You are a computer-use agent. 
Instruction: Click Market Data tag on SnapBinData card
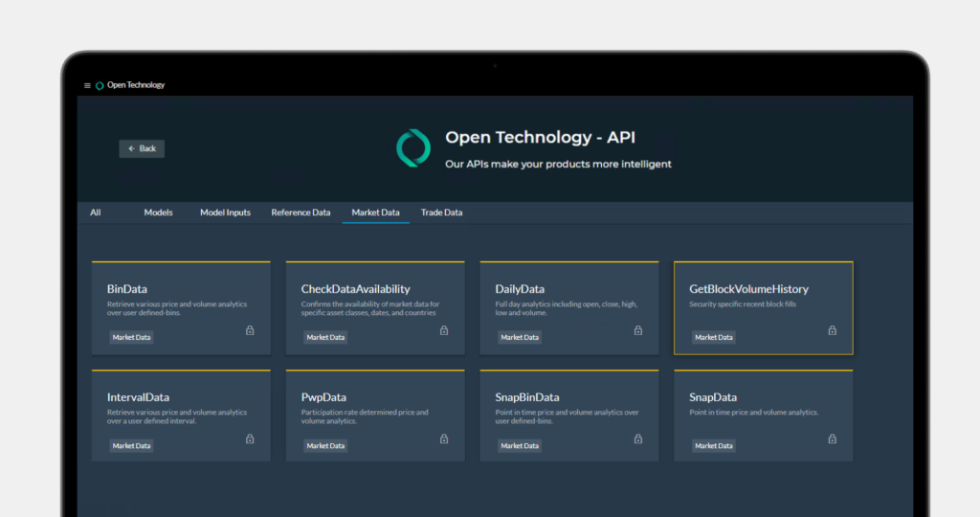tap(520, 446)
